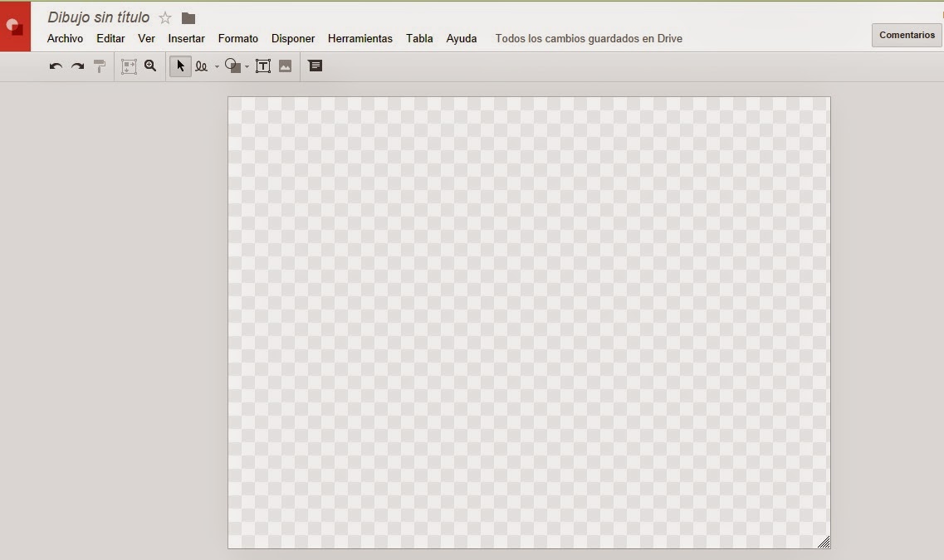
Task: Open the move to folder icon
Action: pyautogui.click(x=188, y=18)
